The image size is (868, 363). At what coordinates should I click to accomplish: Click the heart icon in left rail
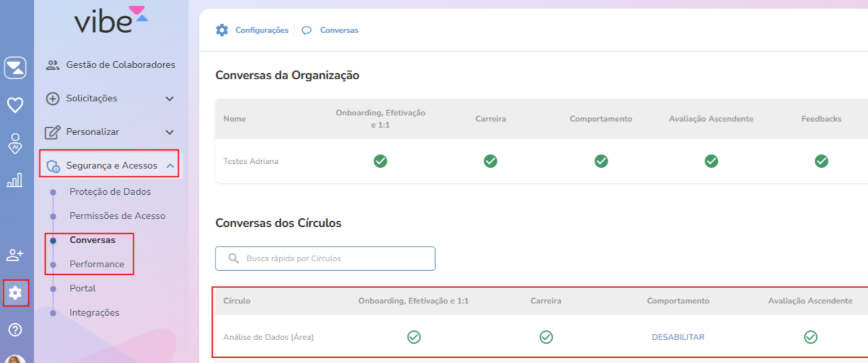coord(15,105)
